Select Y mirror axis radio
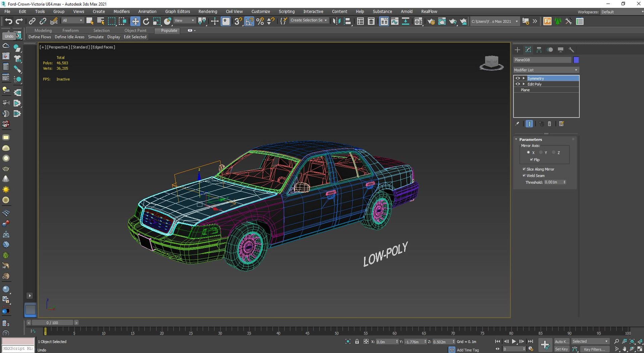 coord(541,152)
